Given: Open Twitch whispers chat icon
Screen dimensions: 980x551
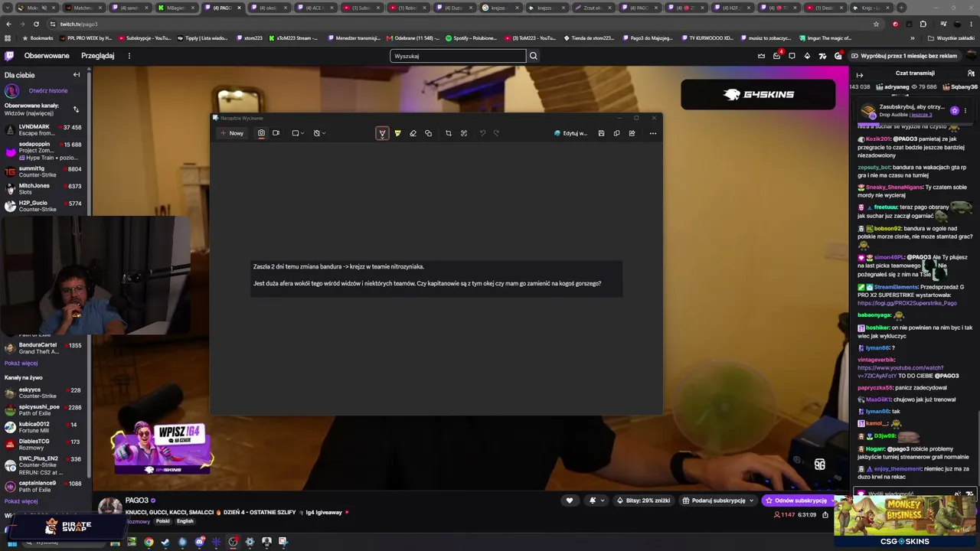Looking at the screenshot, I should 792,56.
